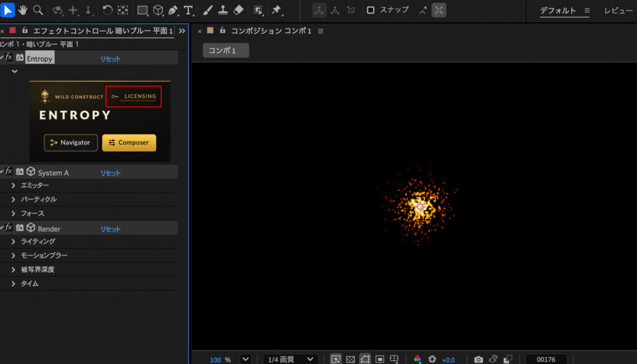Expand the 被写界深度 group
Image resolution: width=637 pixels, height=364 pixels.
tap(13, 269)
